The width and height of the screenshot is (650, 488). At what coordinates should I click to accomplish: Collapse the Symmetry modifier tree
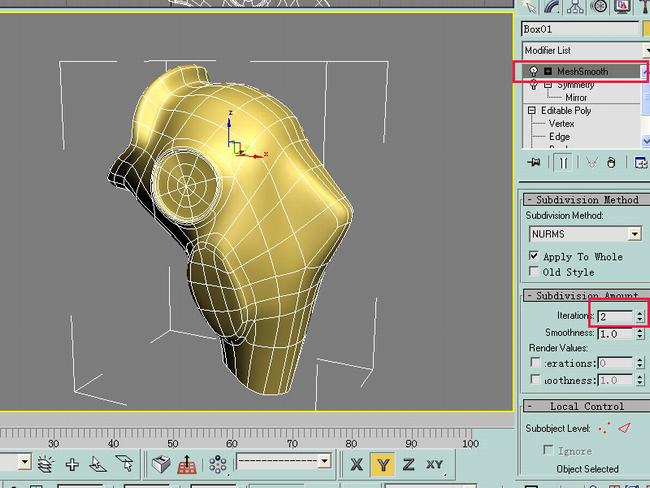548,85
